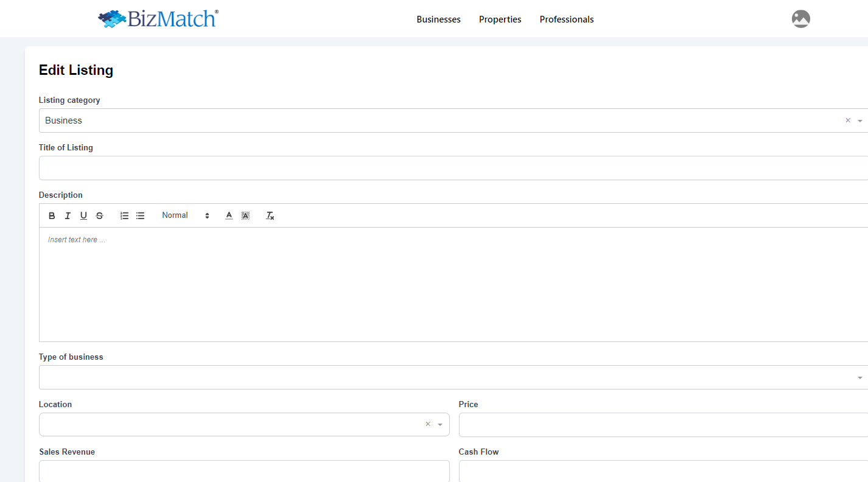Click the BizMatch logo
This screenshot has width=868, height=482.
click(x=158, y=19)
